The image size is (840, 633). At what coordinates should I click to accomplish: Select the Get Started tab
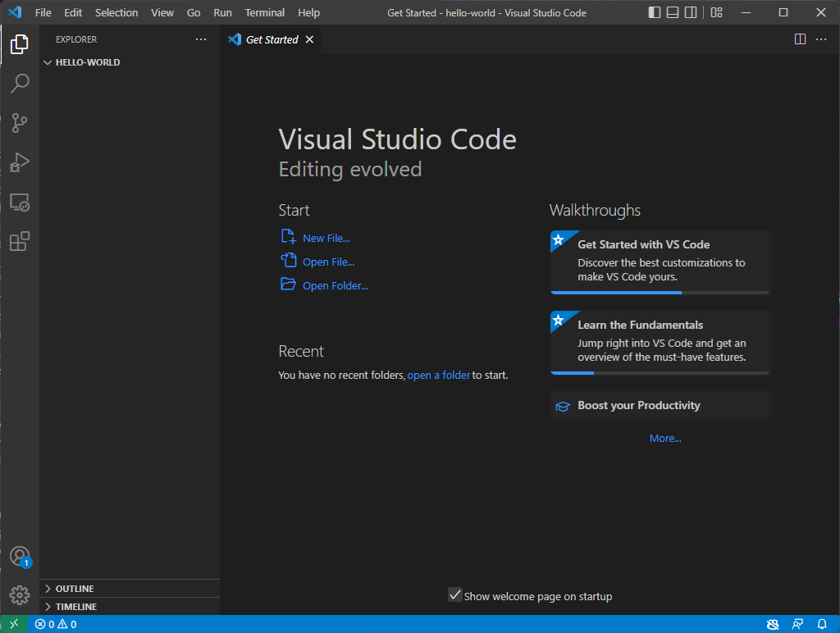click(272, 39)
